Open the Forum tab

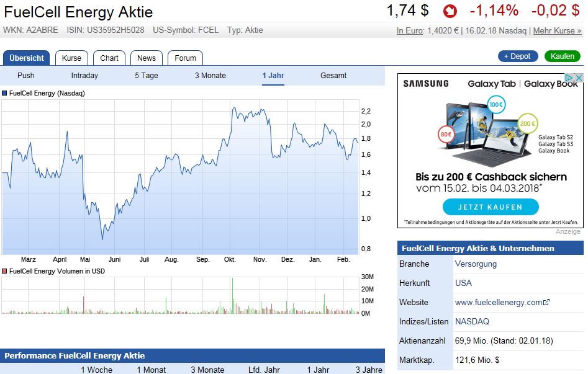click(x=185, y=58)
